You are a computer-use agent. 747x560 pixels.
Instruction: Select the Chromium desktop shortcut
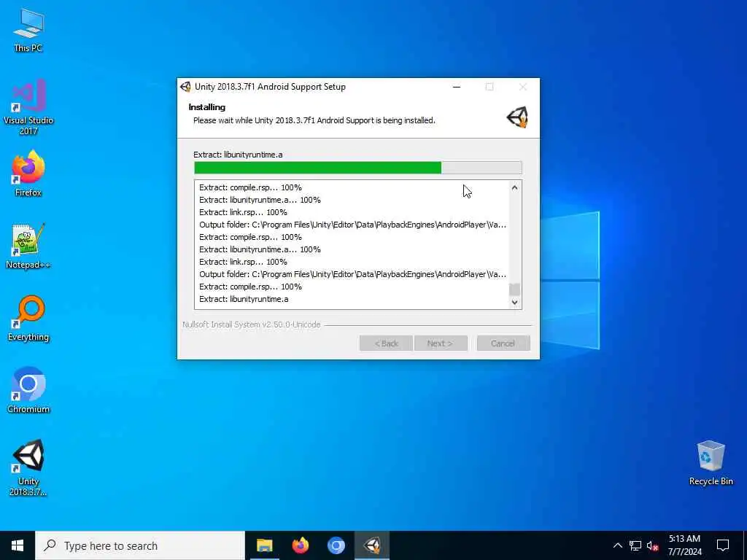click(28, 391)
